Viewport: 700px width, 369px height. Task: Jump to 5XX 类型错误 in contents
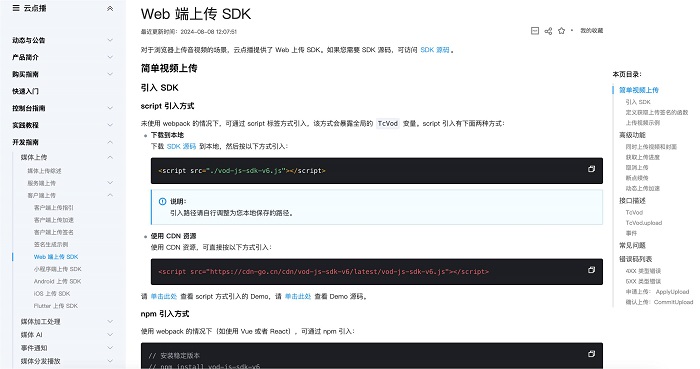pos(643,281)
